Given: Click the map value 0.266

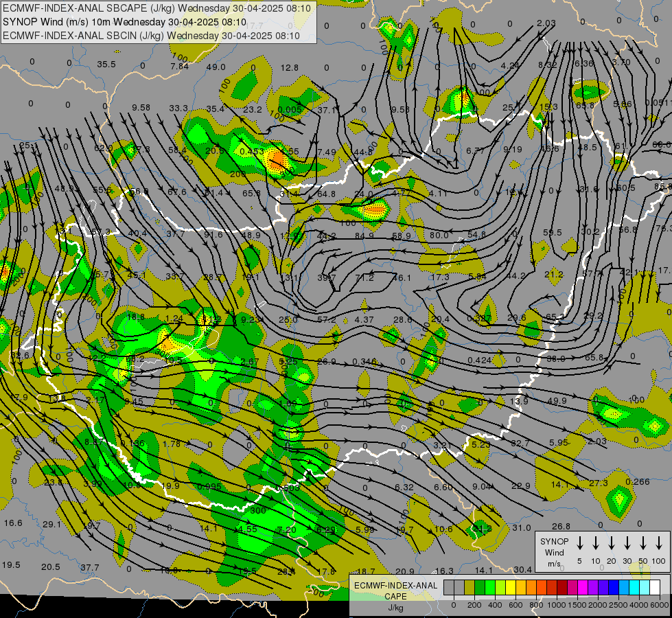Looking at the screenshot, I should click(x=638, y=481).
